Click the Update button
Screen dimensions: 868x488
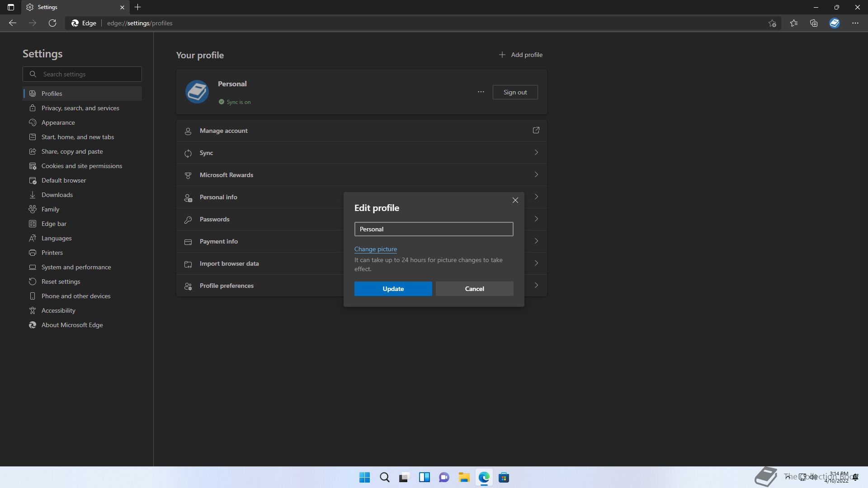(x=393, y=289)
